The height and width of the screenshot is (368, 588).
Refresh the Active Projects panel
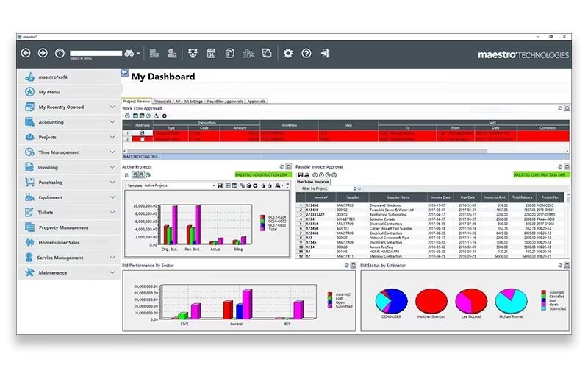pos(282,166)
